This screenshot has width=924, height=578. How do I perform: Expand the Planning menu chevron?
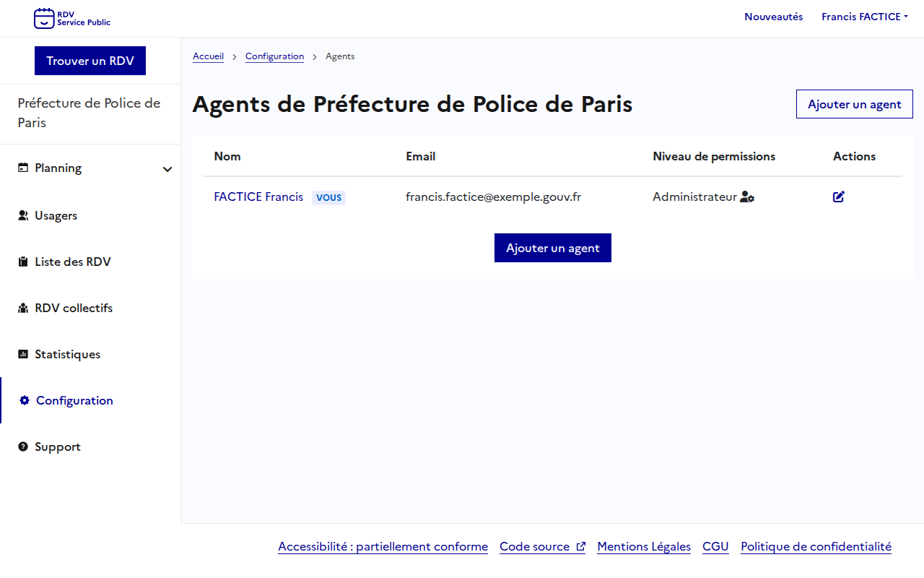pos(167,169)
